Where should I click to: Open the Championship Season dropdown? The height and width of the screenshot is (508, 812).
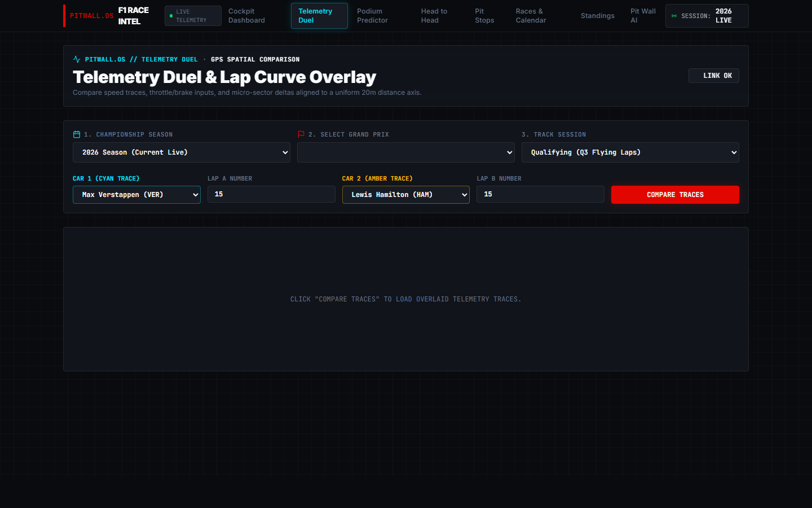182,152
